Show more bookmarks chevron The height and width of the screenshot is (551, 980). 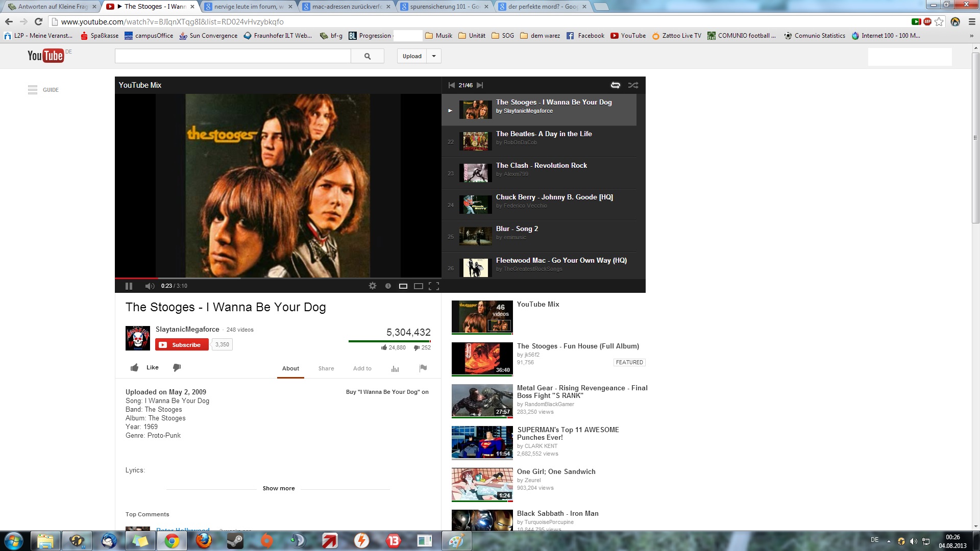[x=971, y=36]
